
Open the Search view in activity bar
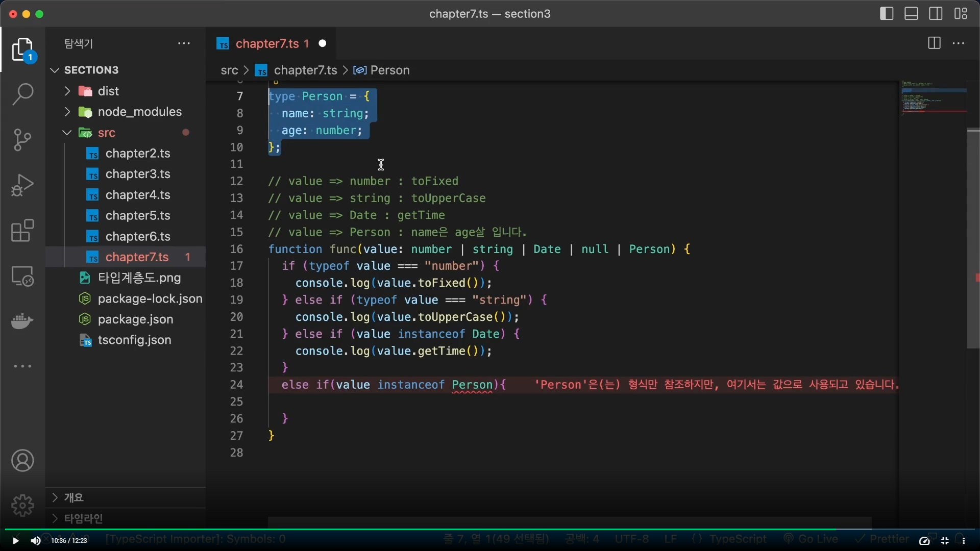click(x=22, y=94)
